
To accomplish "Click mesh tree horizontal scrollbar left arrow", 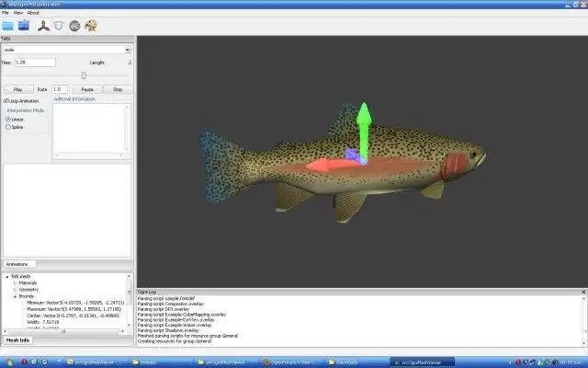I will coord(5,331).
